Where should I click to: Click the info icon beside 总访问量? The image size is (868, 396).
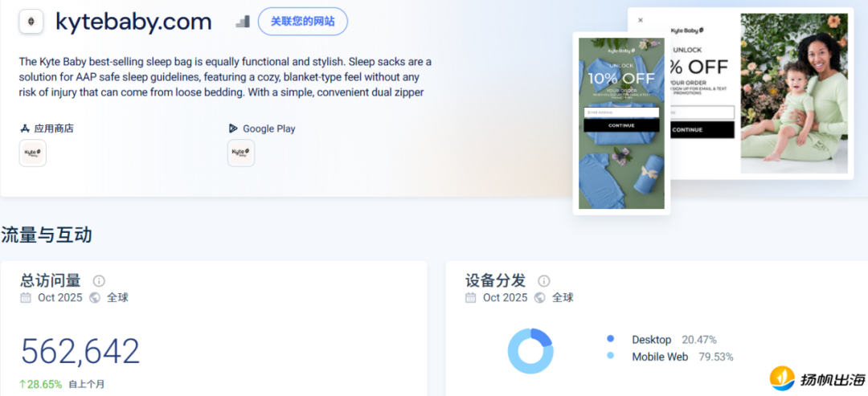(x=99, y=281)
